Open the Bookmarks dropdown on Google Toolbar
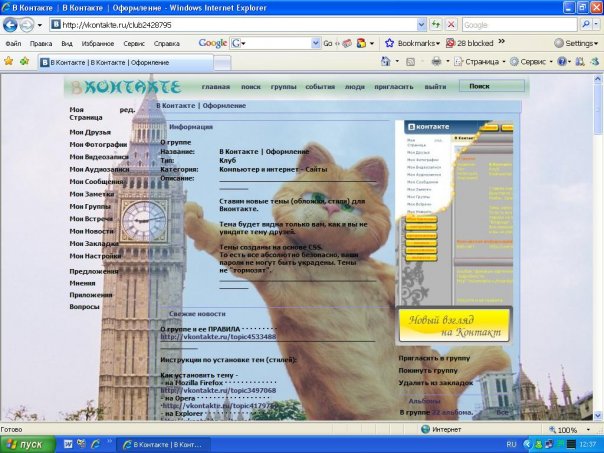Viewport: 604px width, 453px height. 413,43
